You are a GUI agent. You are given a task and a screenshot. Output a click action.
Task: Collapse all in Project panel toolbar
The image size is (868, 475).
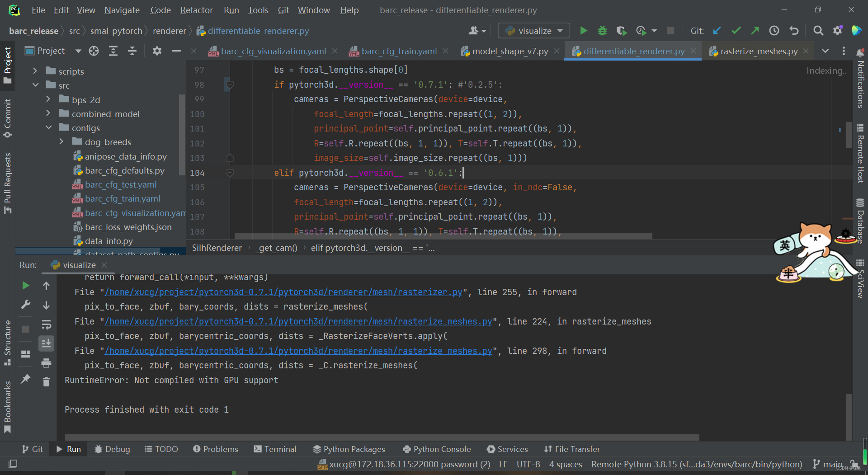click(x=132, y=51)
